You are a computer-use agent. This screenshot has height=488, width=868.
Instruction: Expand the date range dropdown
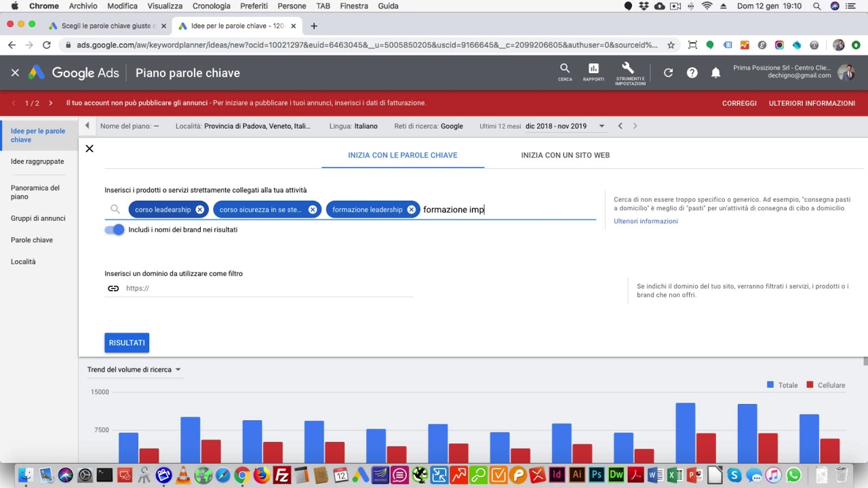[601, 126]
